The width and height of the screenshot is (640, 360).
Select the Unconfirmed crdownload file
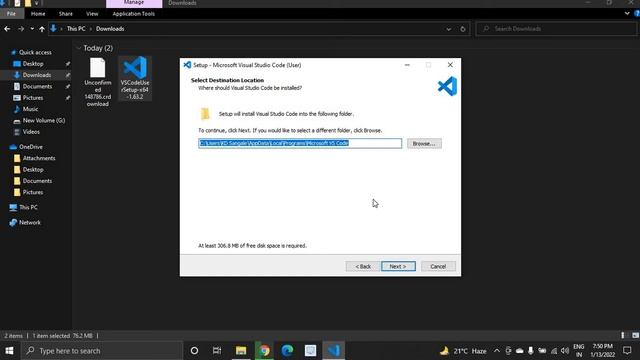[x=98, y=82]
